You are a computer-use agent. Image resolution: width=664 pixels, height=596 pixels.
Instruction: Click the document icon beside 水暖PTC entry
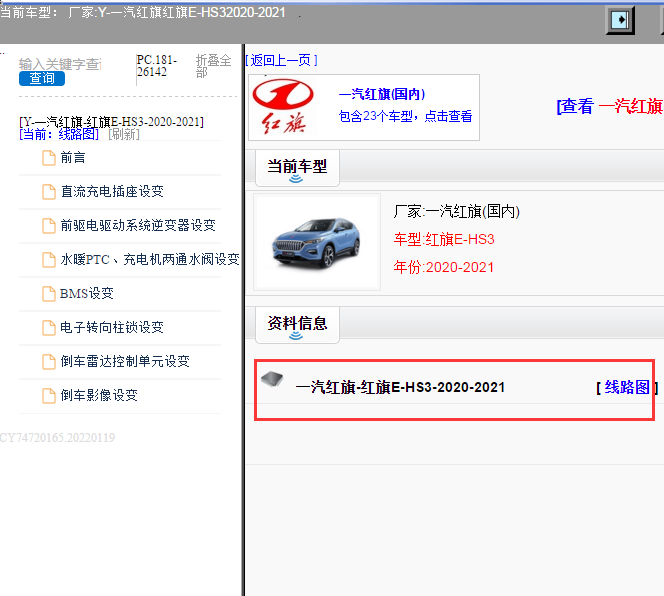[49, 260]
